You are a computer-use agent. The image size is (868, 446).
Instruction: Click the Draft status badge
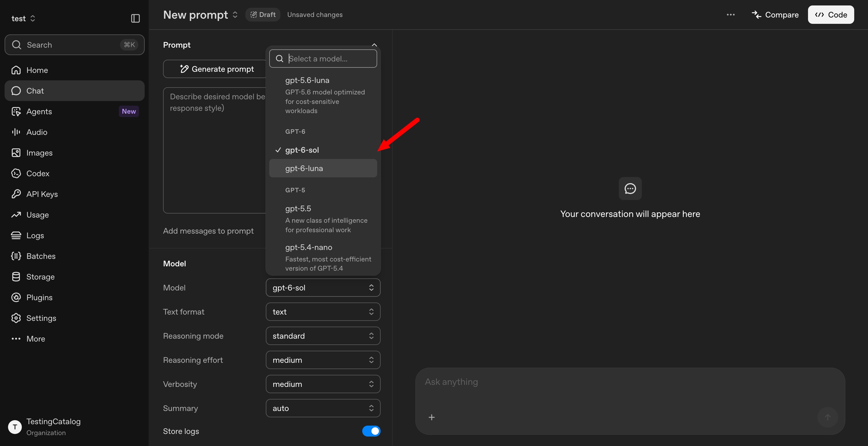pos(263,14)
